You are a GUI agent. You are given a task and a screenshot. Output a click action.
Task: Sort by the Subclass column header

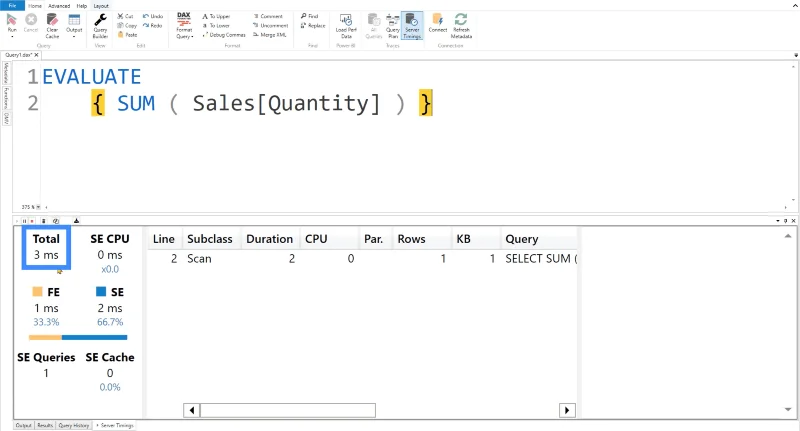pyautogui.click(x=210, y=239)
